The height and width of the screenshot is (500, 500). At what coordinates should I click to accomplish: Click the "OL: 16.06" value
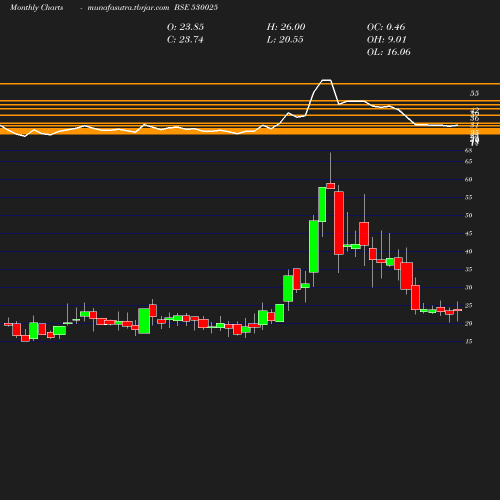[389, 52]
